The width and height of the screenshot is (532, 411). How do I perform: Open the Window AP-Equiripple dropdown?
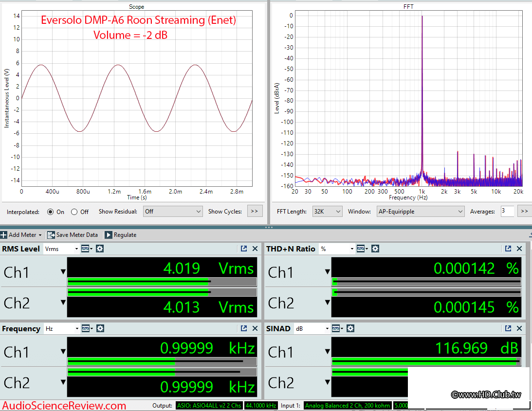420,211
